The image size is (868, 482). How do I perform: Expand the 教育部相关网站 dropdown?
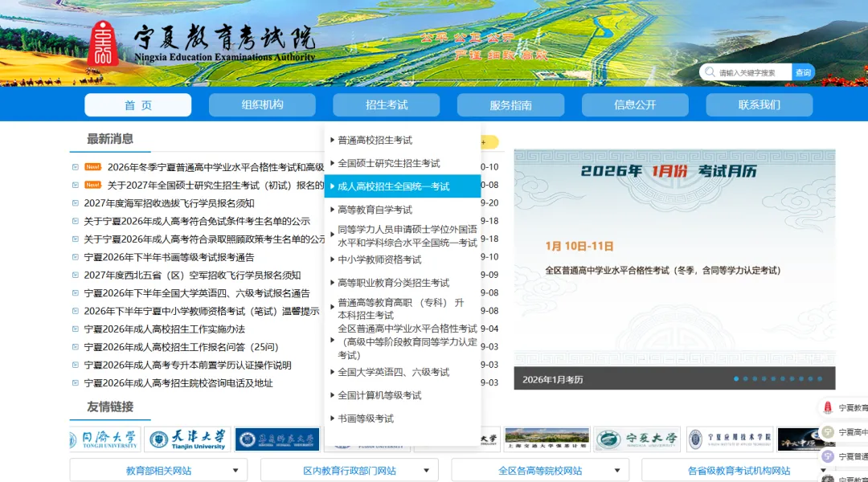pos(158,471)
